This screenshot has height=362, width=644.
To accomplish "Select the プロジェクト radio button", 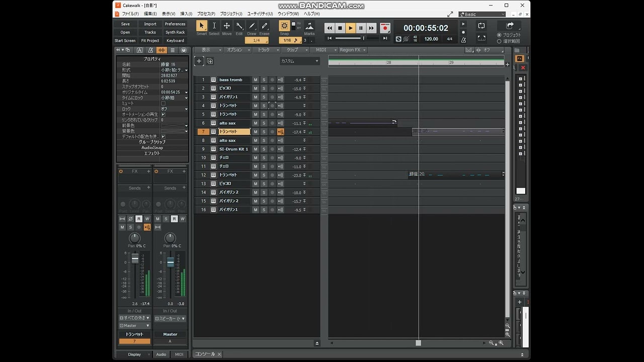I will coord(499,35).
